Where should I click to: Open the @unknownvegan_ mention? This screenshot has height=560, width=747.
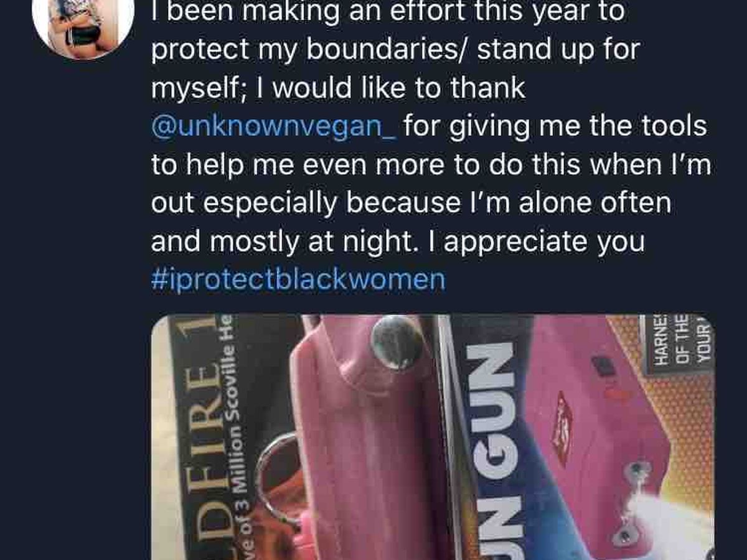pyautogui.click(x=273, y=126)
